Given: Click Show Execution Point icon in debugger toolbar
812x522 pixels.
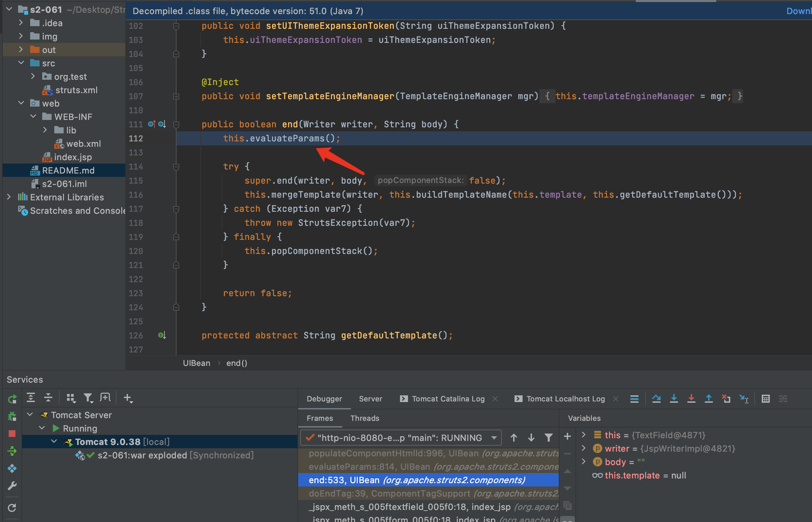Looking at the screenshot, I should pos(634,399).
